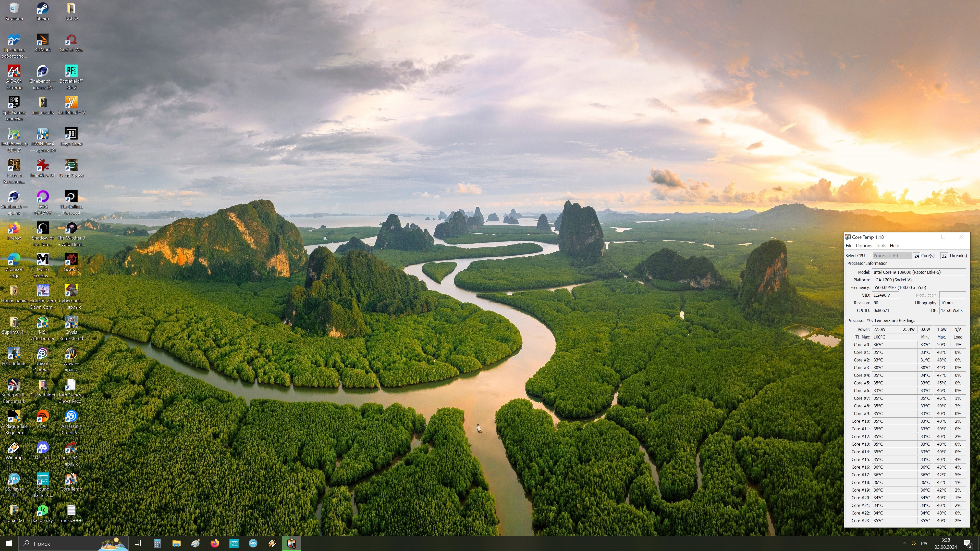Click Sound Blaster Command taskbar icon
This screenshot has width=980, height=551.
(x=234, y=543)
